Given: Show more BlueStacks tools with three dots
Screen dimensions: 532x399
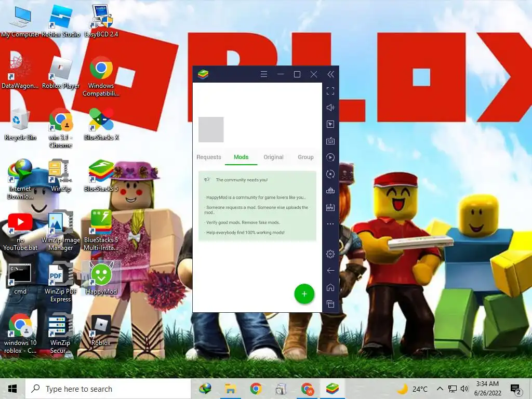Looking at the screenshot, I should pyautogui.click(x=330, y=224).
